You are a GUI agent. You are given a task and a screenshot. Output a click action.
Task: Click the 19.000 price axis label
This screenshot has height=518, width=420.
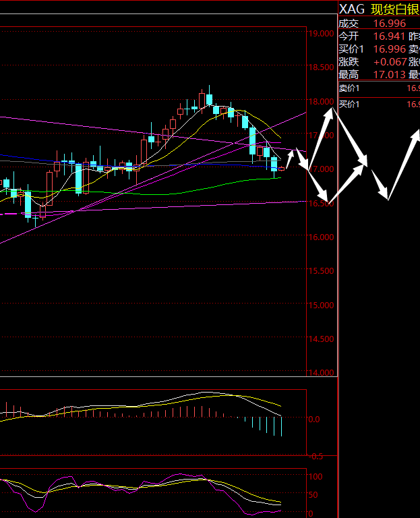pos(322,34)
